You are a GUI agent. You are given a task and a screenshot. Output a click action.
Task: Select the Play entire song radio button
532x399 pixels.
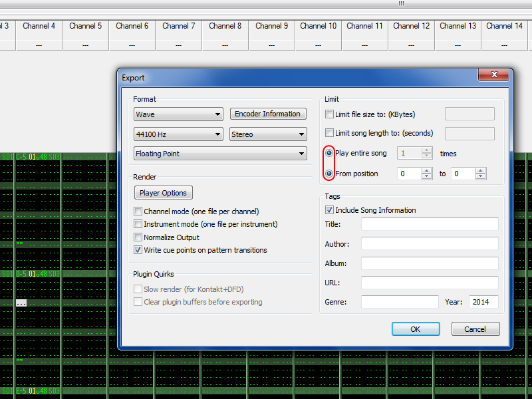[329, 153]
